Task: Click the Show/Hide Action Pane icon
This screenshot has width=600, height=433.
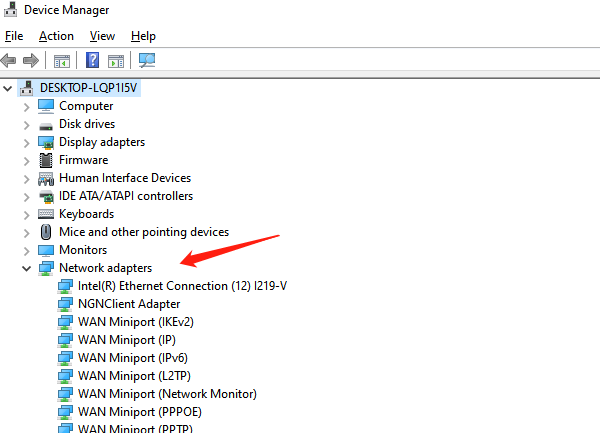Action: [x=116, y=61]
